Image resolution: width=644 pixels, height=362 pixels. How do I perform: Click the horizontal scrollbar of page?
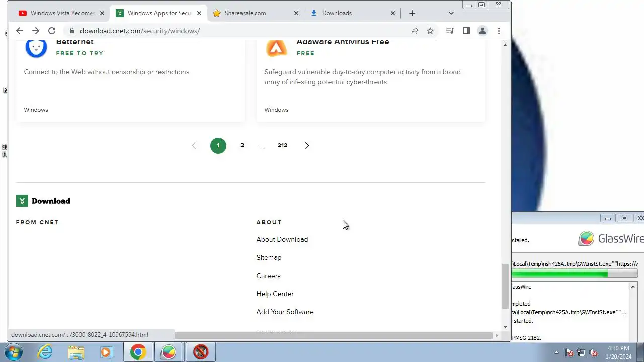tap(334, 335)
